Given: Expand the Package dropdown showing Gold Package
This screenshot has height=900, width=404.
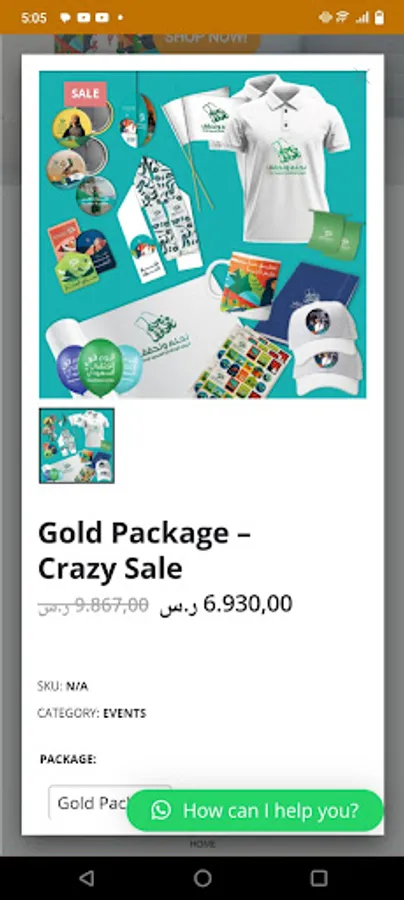Looking at the screenshot, I should (x=110, y=802).
